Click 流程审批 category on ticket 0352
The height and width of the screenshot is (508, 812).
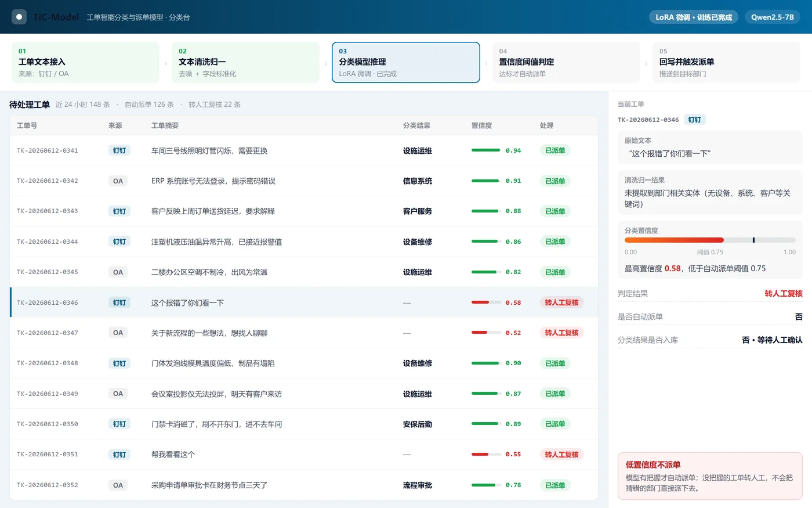coord(418,485)
